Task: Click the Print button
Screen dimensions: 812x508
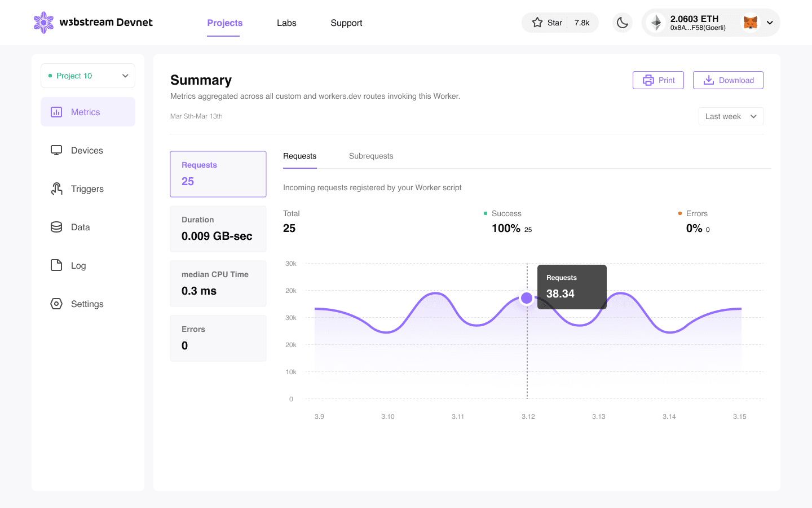Action: click(658, 80)
